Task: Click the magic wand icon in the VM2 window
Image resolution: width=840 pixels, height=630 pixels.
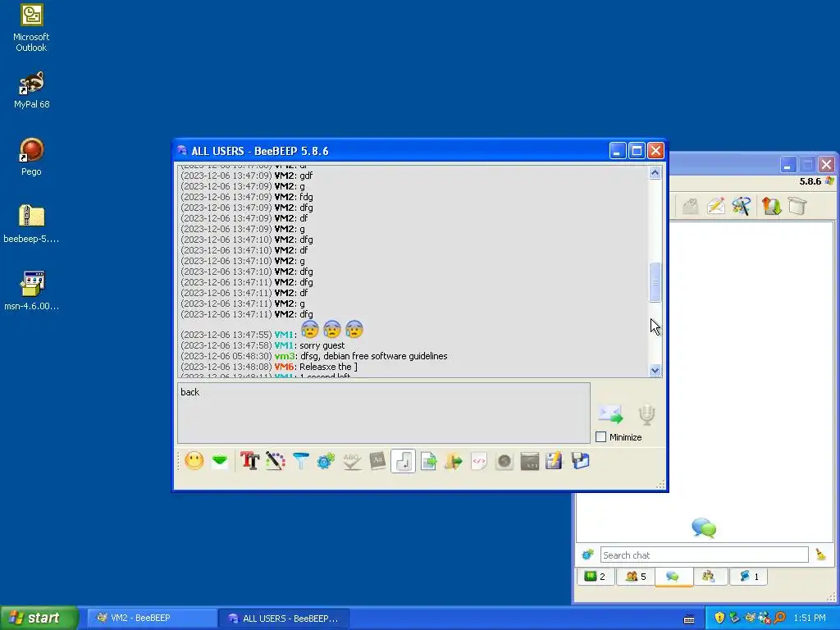Action: (742, 206)
